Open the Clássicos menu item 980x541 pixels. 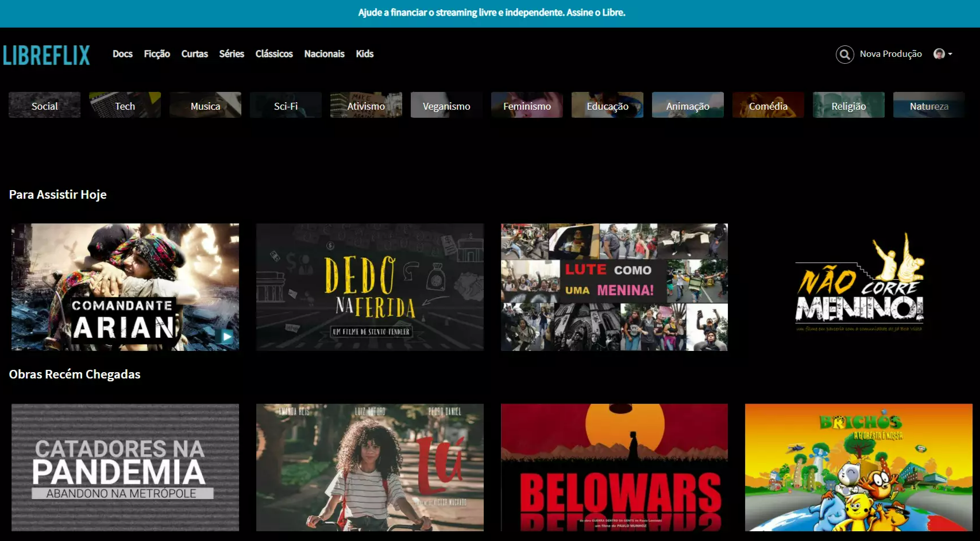coord(274,54)
